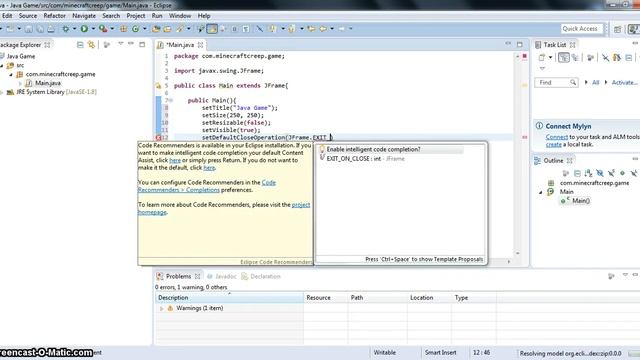
Task: Click the Sort alphabetically icon in Outline
Action: 588,173
